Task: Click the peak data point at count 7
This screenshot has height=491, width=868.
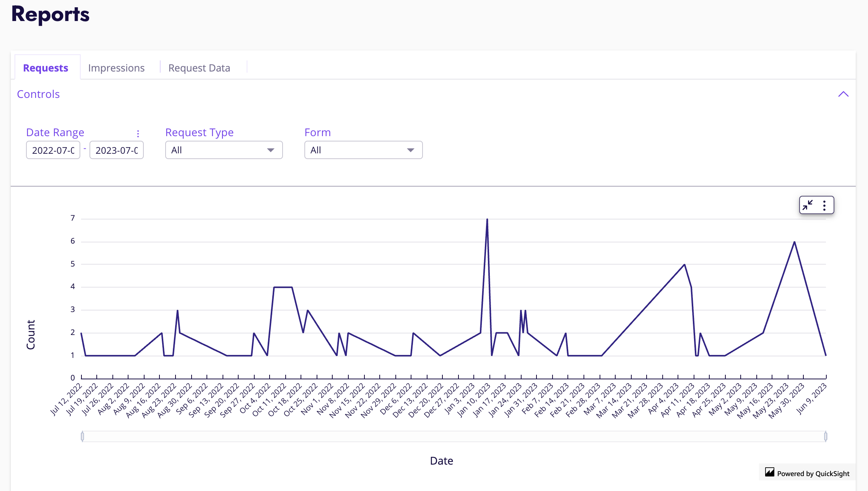Action: [487, 219]
